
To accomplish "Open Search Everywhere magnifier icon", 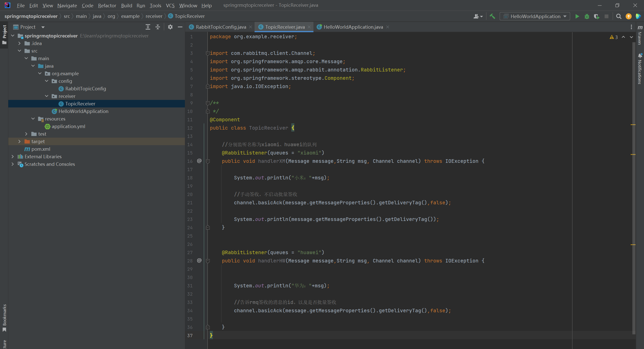I will (x=619, y=16).
